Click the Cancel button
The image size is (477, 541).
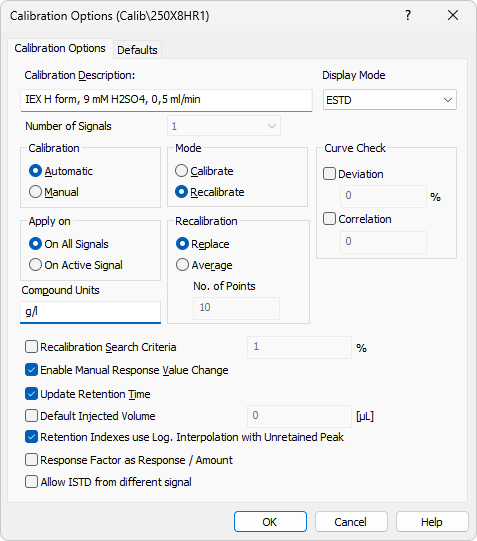pyautogui.click(x=351, y=522)
